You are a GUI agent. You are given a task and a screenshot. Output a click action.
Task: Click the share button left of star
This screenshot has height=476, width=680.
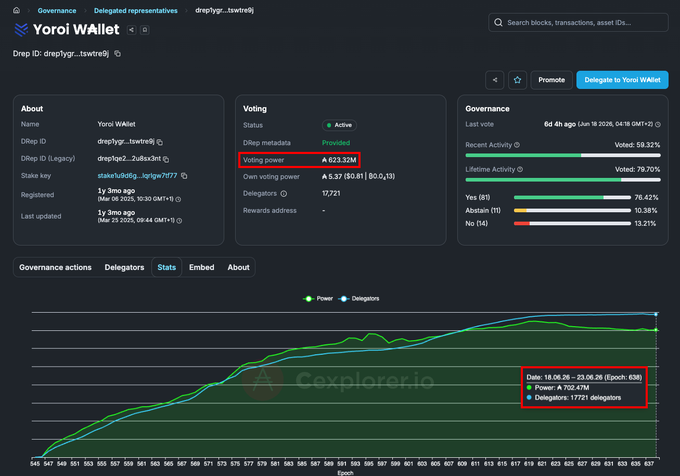[x=495, y=80]
